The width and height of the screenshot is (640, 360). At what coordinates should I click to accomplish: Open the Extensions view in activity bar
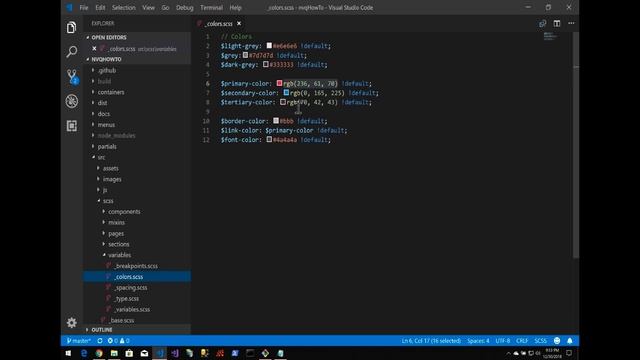[x=71, y=126]
